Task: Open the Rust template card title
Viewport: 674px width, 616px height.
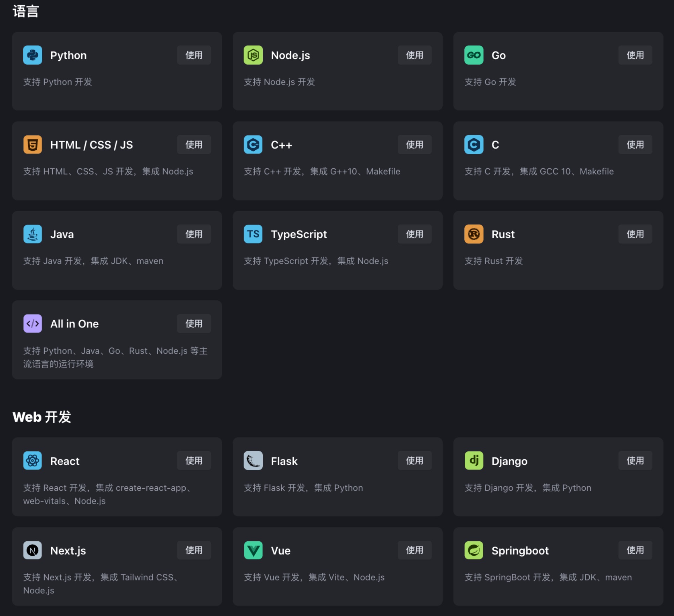Action: click(x=503, y=234)
